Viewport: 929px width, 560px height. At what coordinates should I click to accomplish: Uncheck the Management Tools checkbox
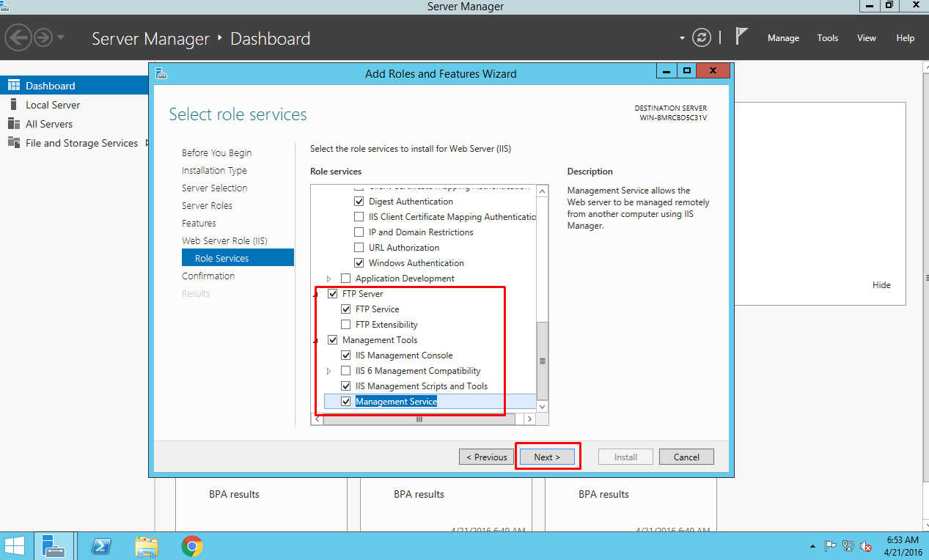[333, 340]
